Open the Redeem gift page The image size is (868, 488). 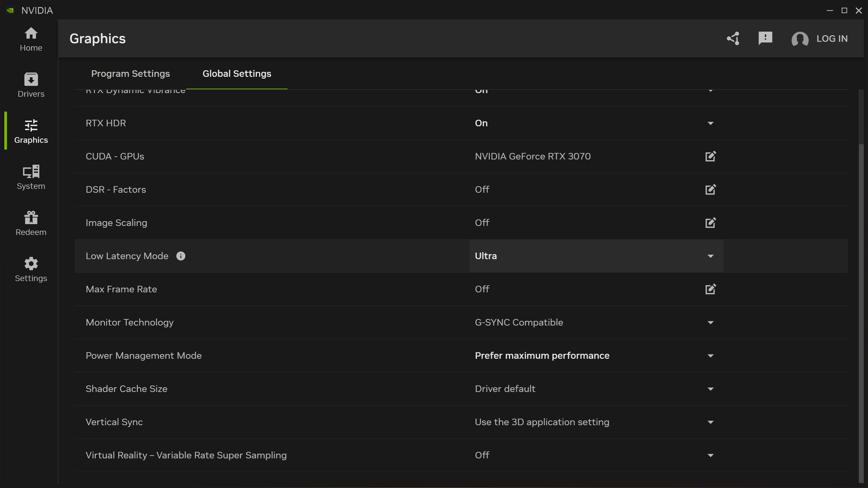(31, 224)
